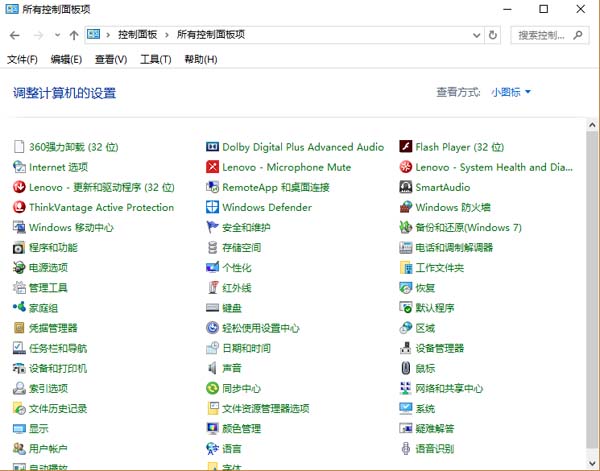The image size is (600, 471).
Task: Open the 小图标 view mode dropdown
Action: [x=511, y=92]
